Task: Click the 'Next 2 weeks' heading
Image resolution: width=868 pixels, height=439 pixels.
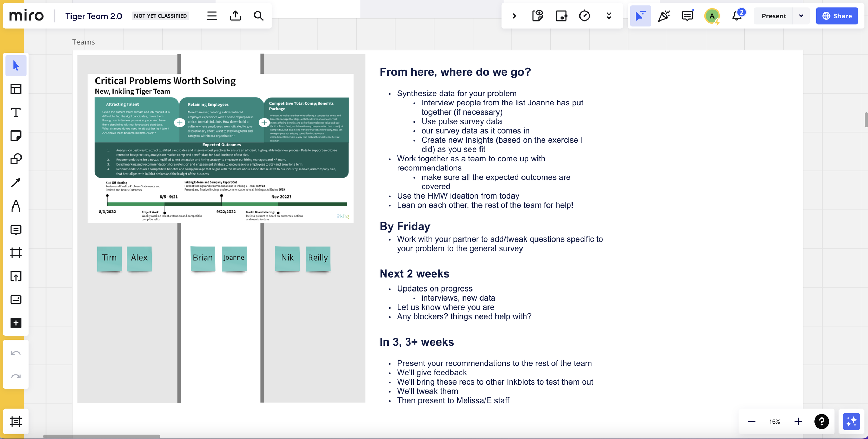Action: click(414, 273)
